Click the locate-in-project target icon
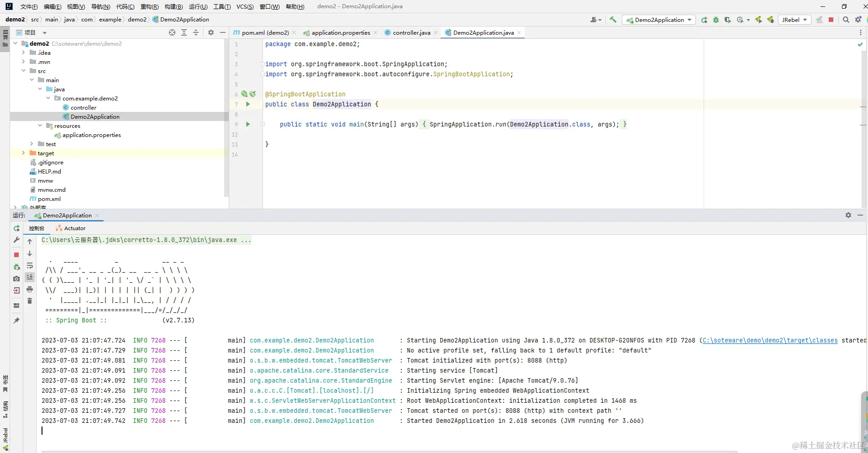 click(x=172, y=32)
